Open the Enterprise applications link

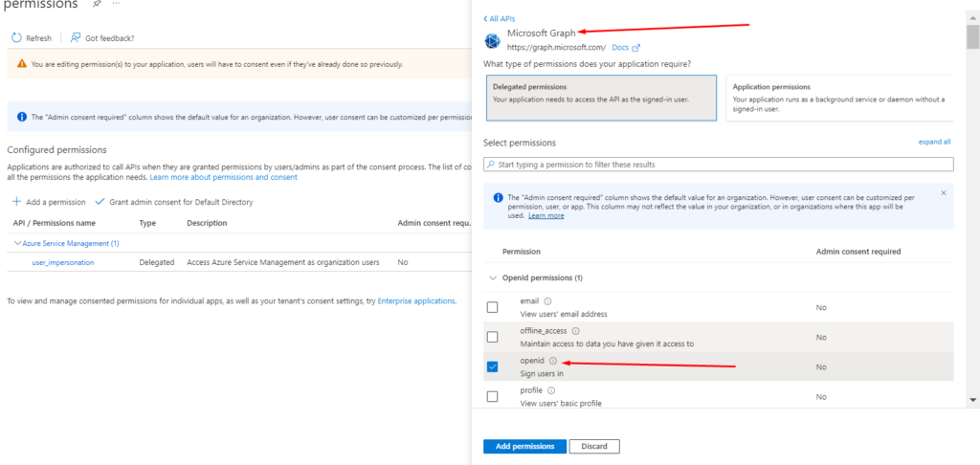[416, 300]
